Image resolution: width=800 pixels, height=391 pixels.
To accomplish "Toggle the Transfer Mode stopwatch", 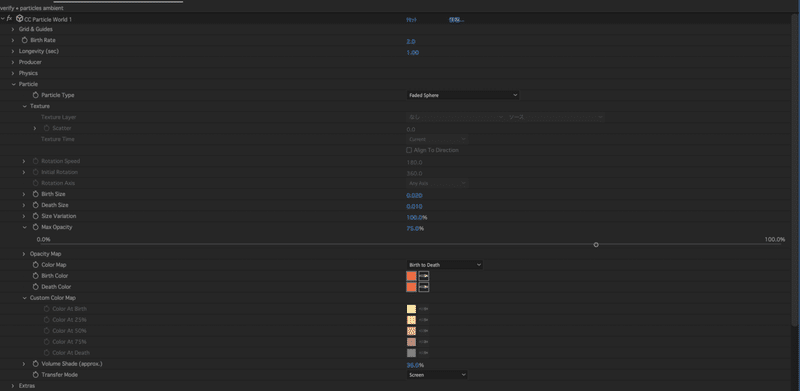I will coord(36,375).
